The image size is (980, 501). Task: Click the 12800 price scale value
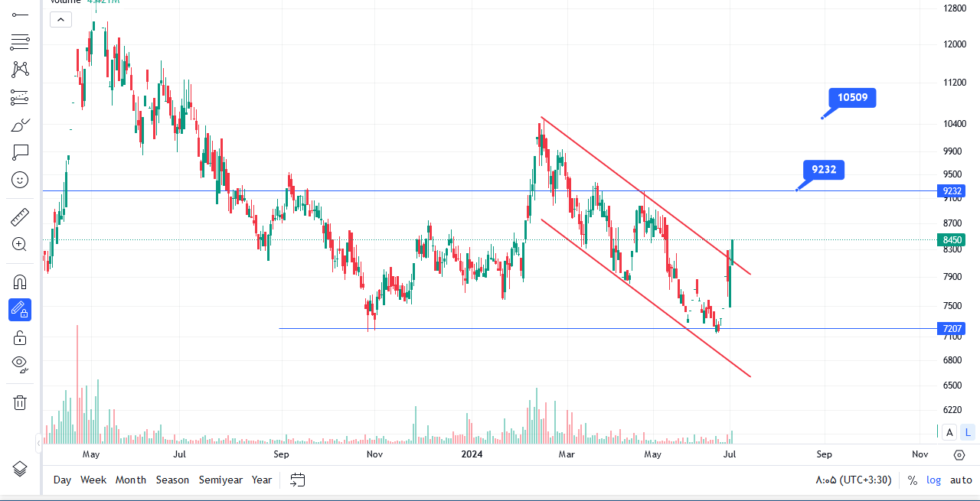point(954,9)
